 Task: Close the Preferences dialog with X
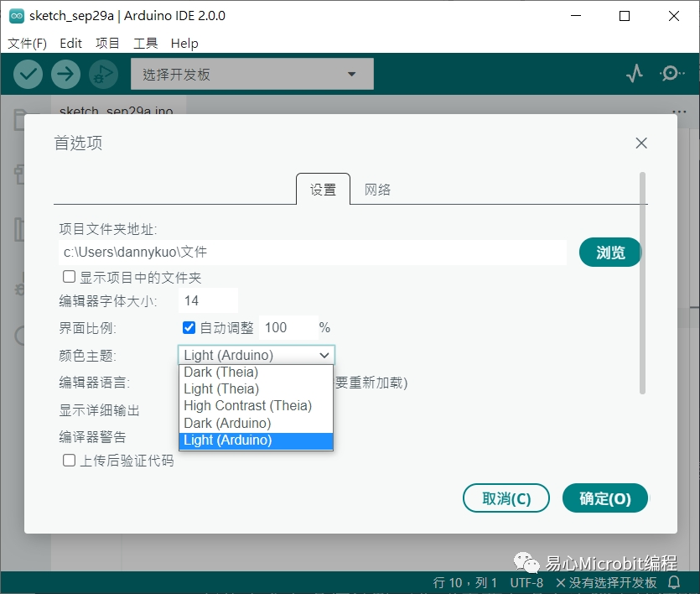pyautogui.click(x=641, y=143)
